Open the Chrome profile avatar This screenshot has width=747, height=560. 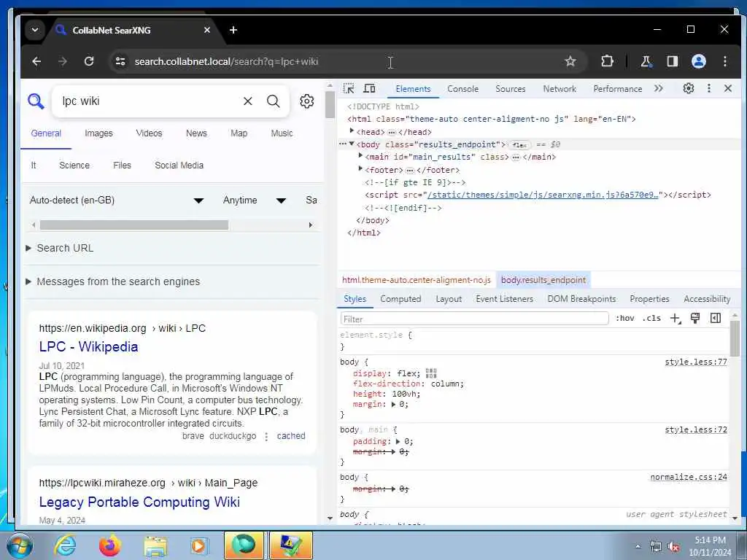click(698, 61)
